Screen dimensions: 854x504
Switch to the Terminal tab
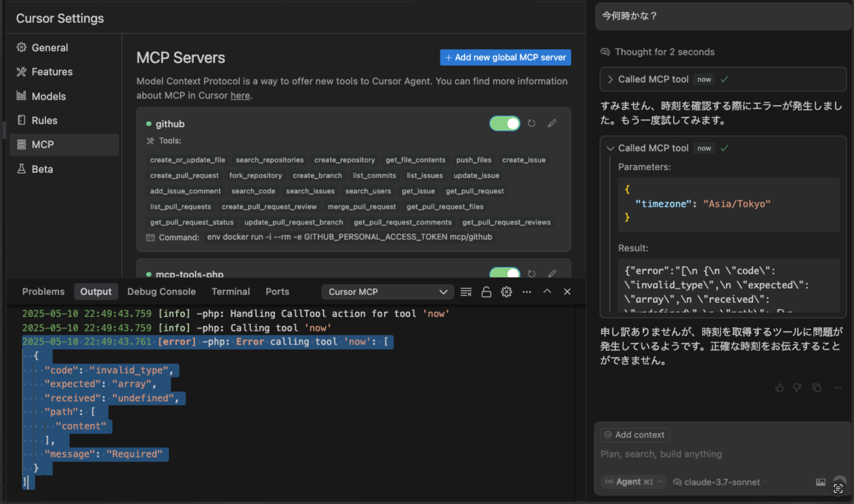point(231,292)
